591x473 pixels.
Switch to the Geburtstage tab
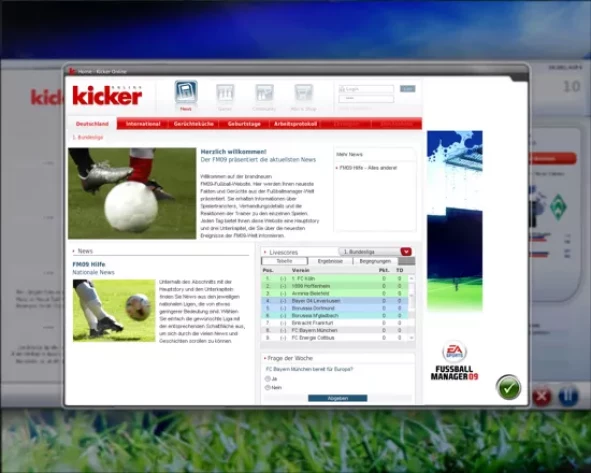click(244, 124)
